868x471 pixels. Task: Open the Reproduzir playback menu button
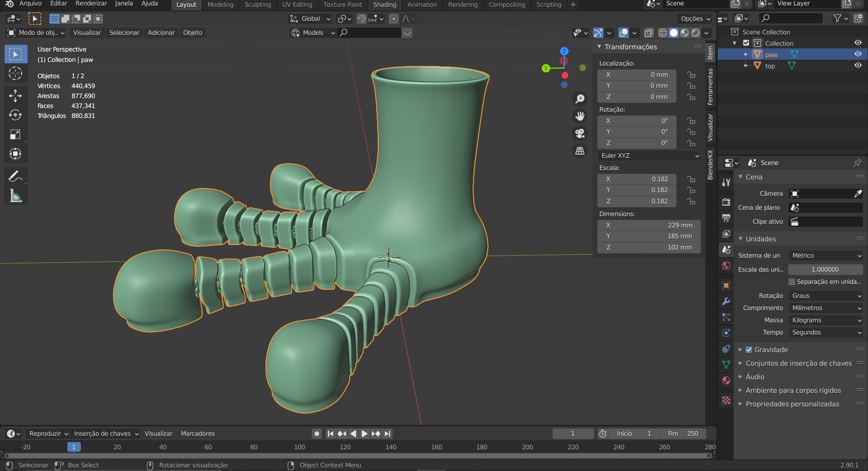click(x=48, y=433)
